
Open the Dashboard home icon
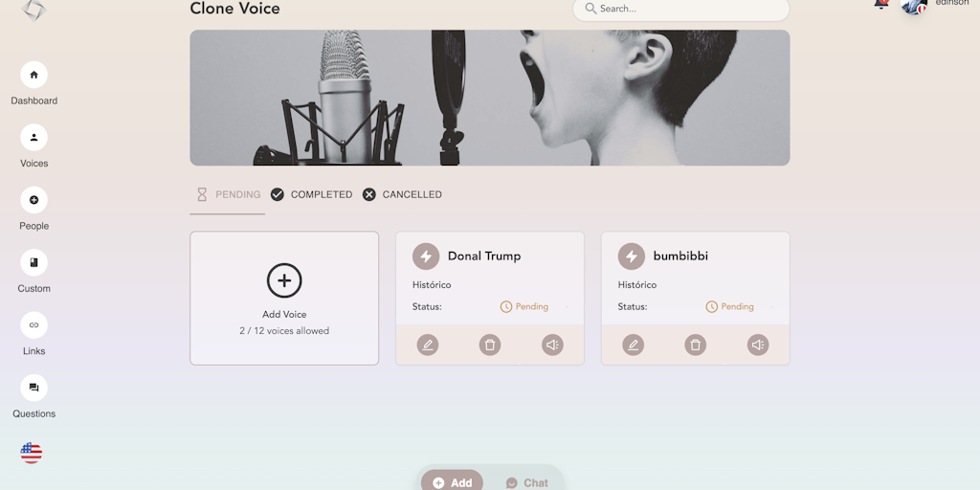(33, 75)
